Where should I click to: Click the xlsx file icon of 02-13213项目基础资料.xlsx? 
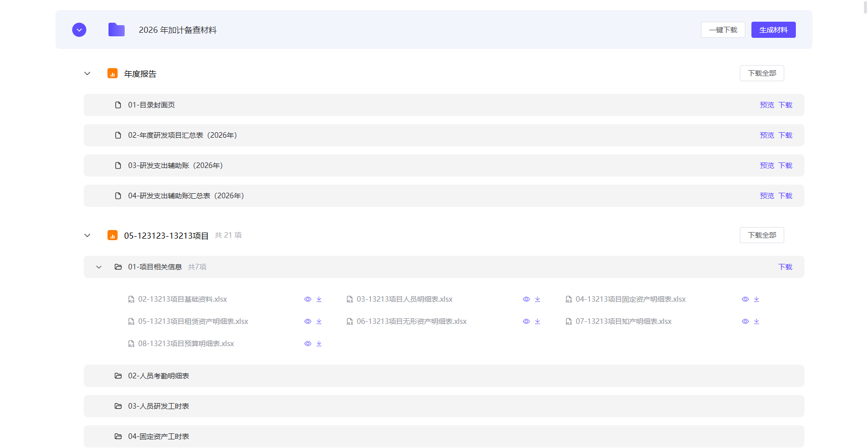point(131,299)
